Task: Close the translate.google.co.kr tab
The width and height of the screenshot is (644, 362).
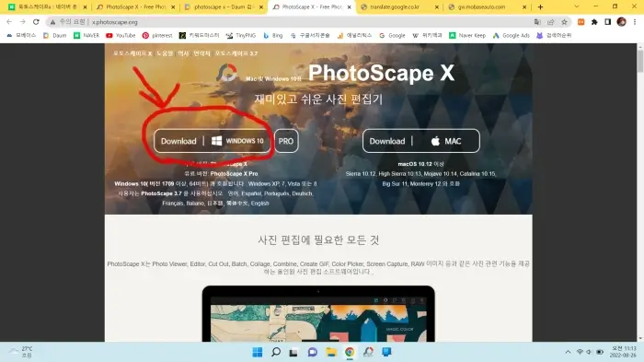Action: (x=437, y=7)
